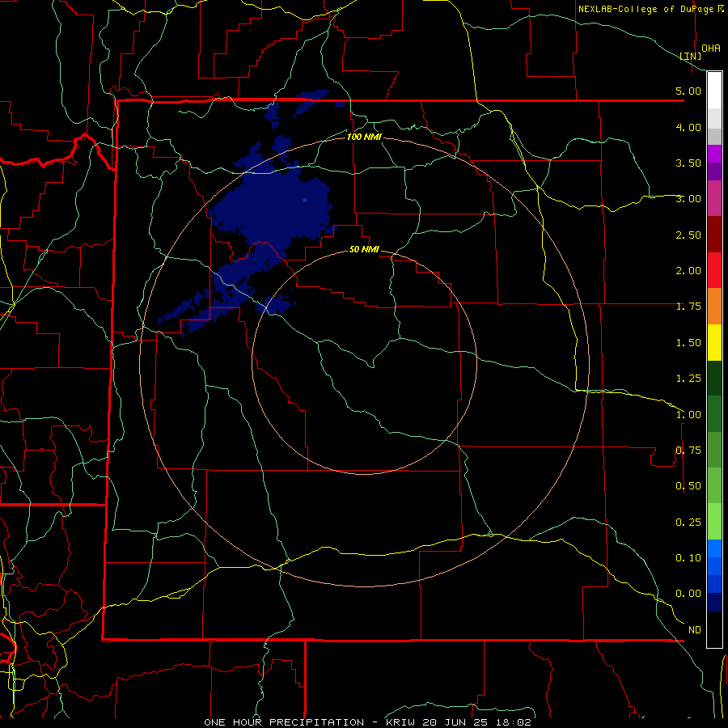This screenshot has height=728, width=728.
Task: Pick the dark red legend swatch
Action: 714,235
